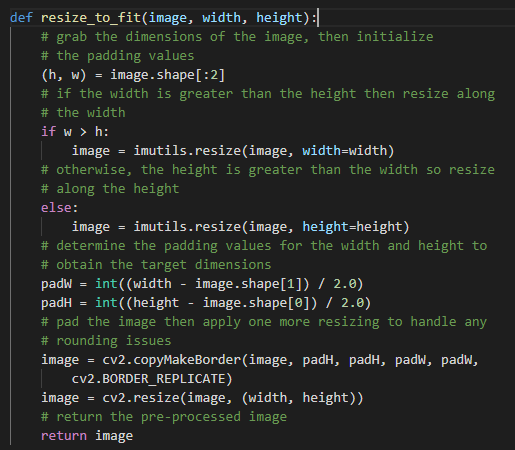
Task: Click the cv2.BORDER_REPLICATE constant
Action: [149, 379]
